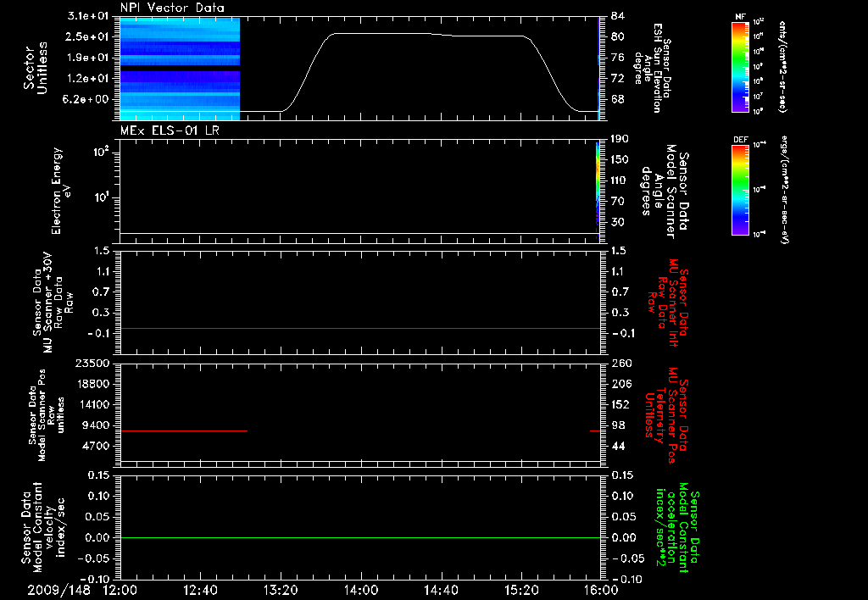Click the 'DEF' color bar heading
868x600 pixels.
click(740, 140)
